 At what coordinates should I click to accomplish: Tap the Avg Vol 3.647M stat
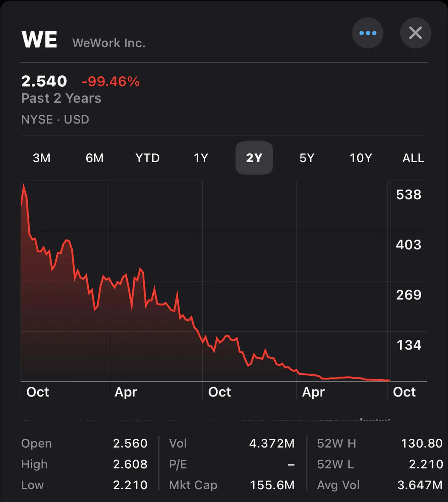420,485
